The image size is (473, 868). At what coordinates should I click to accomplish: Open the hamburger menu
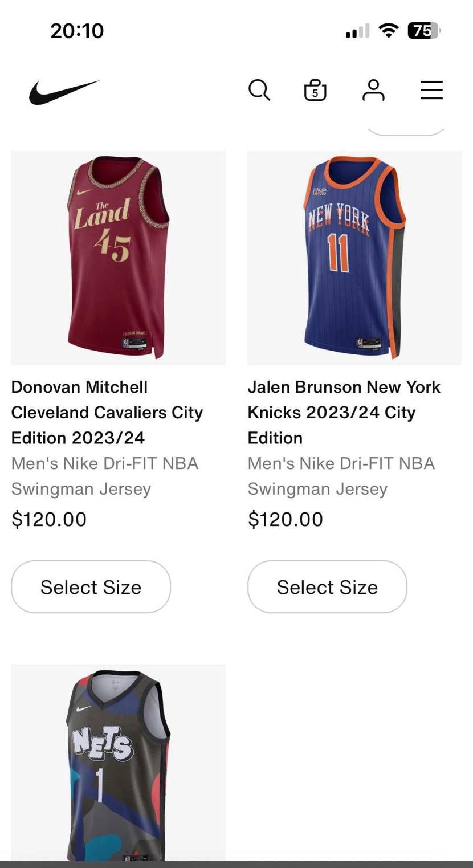pos(431,90)
